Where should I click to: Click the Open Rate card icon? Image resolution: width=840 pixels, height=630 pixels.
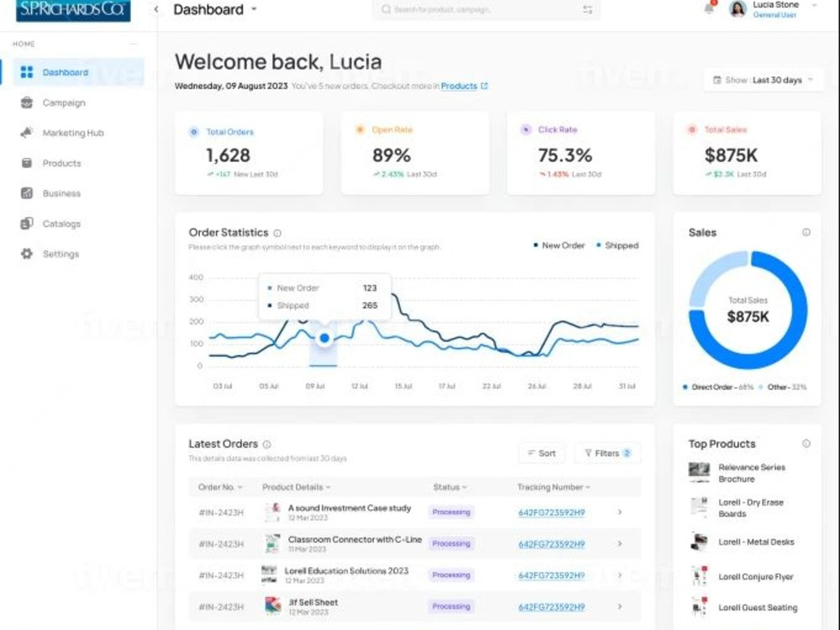[360, 129]
